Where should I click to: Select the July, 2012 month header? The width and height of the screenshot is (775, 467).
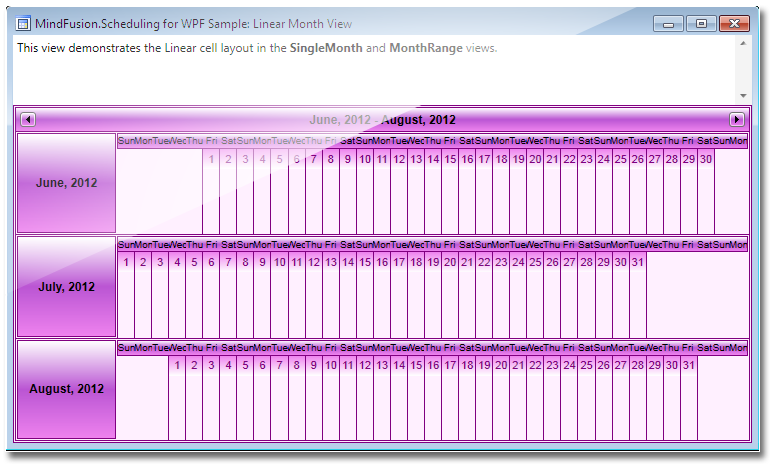66,287
